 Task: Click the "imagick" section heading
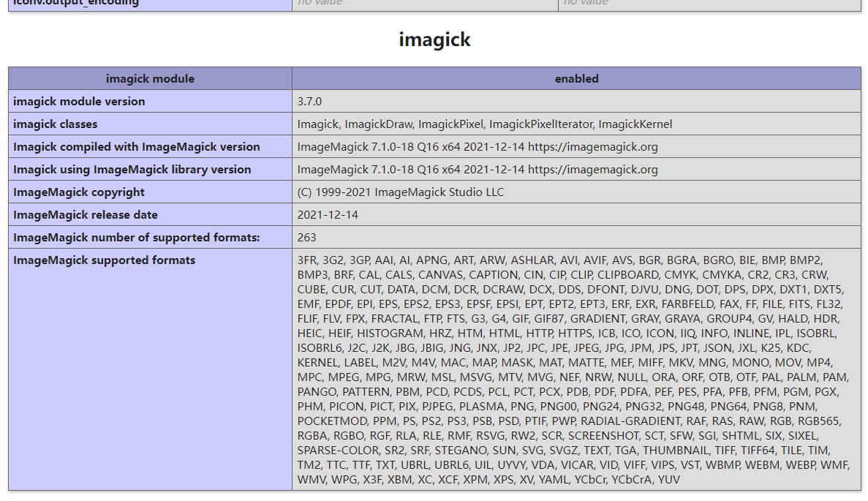(x=434, y=39)
